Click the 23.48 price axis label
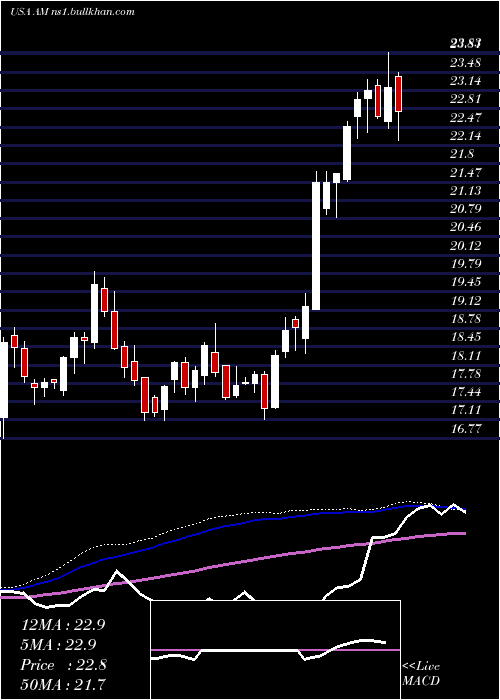Image resolution: width=500 pixels, height=700 pixels. click(466, 62)
